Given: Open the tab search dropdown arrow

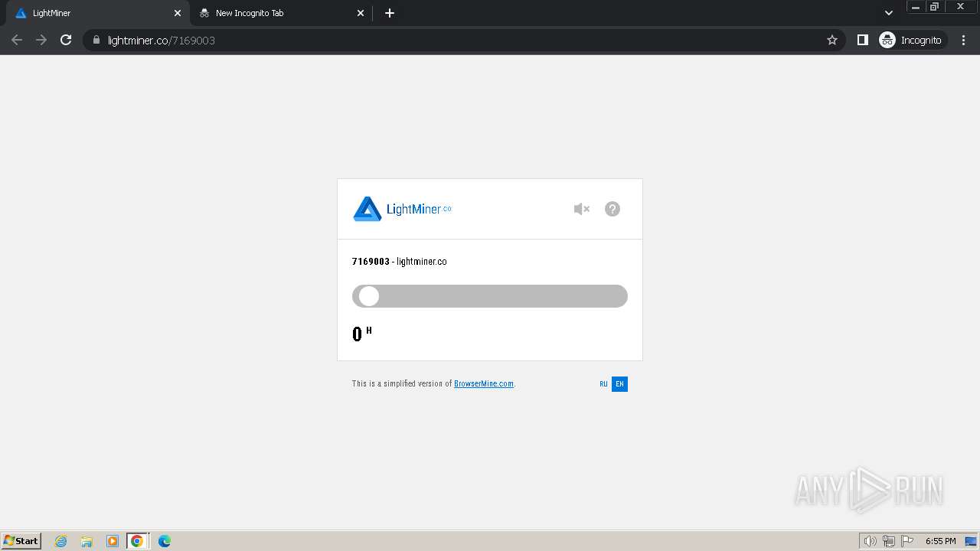Looking at the screenshot, I should 888,13.
